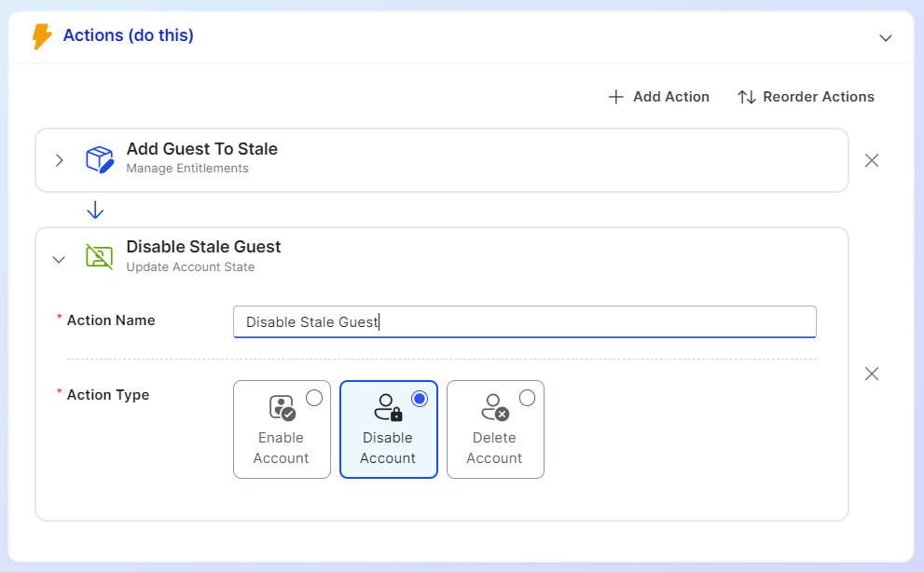
Task: Click the Enable Account user-check icon
Action: click(282, 408)
